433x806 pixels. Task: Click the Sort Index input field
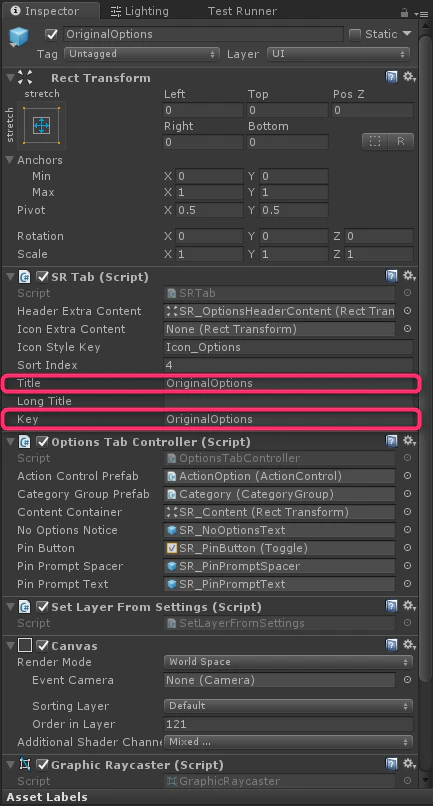[288, 365]
